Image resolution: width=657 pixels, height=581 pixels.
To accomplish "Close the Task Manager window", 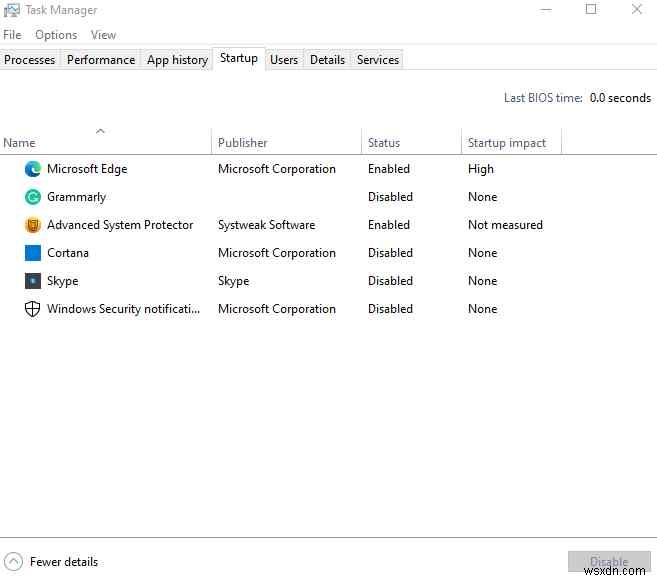I will (637, 9).
